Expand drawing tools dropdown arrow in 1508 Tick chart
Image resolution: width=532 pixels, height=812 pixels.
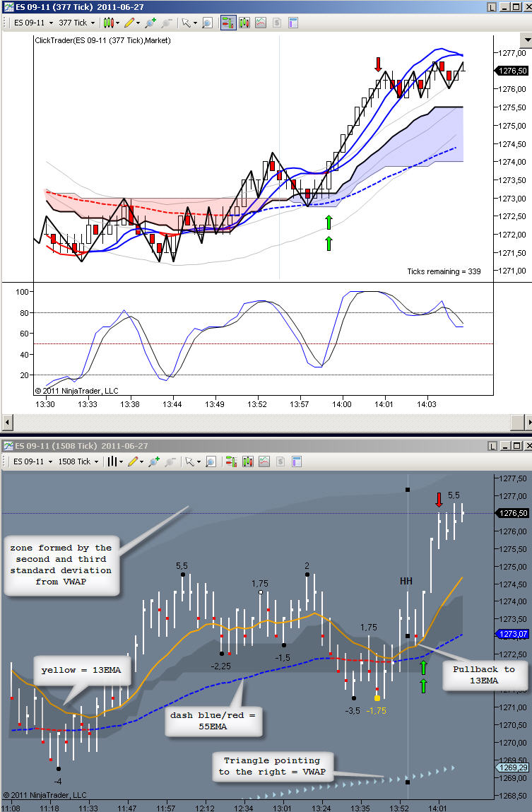coord(142,461)
